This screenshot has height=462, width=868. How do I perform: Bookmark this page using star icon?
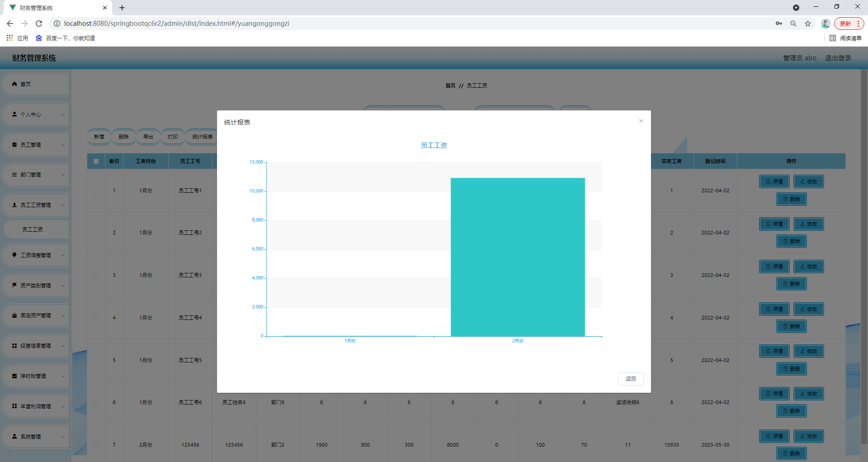point(808,24)
